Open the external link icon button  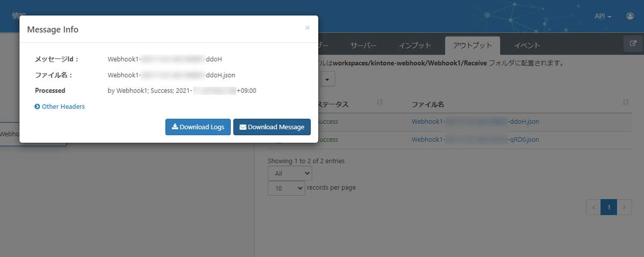pos(633,44)
